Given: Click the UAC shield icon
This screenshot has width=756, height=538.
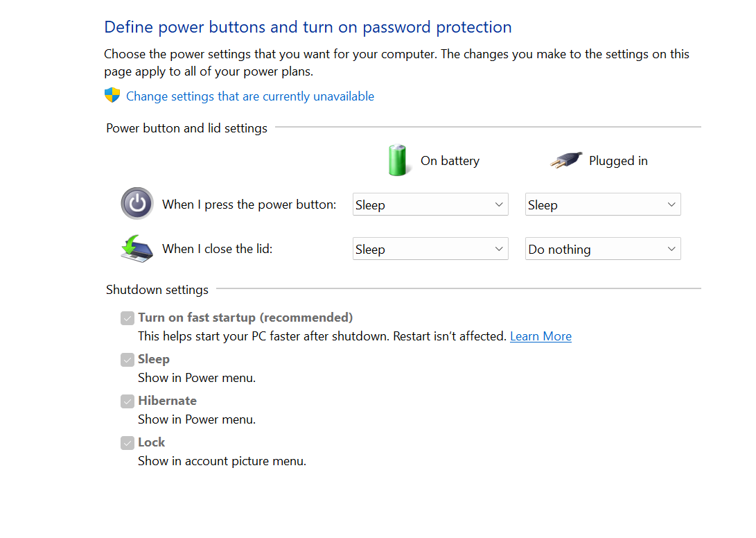Looking at the screenshot, I should pyautogui.click(x=112, y=96).
